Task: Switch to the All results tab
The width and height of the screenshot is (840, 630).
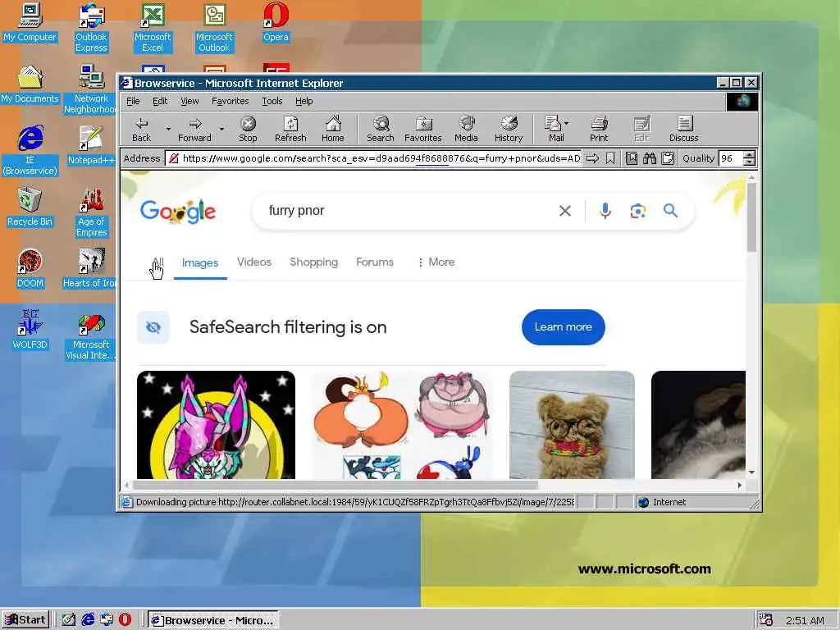Action: point(158,262)
